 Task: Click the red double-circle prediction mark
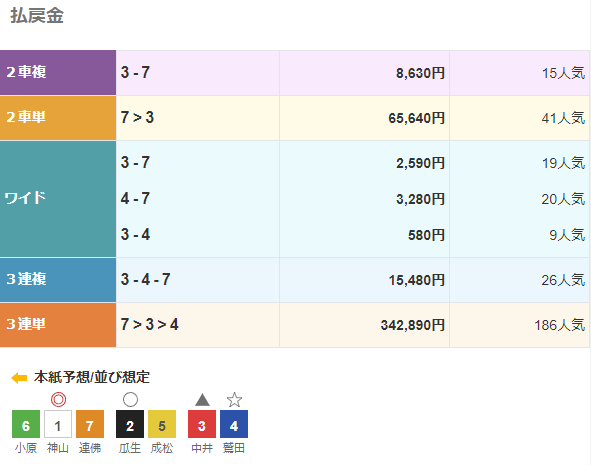click(58, 399)
